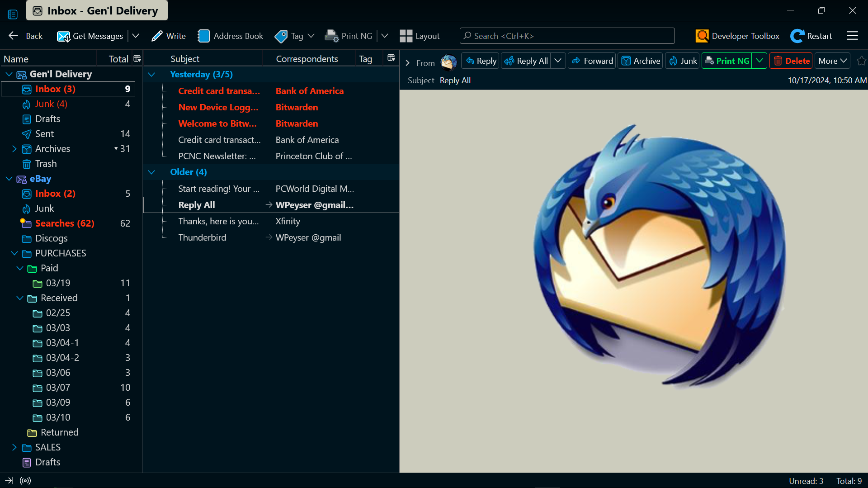Click the Print NG toolbar button
Viewport: 868px width, 488px height.
[349, 36]
